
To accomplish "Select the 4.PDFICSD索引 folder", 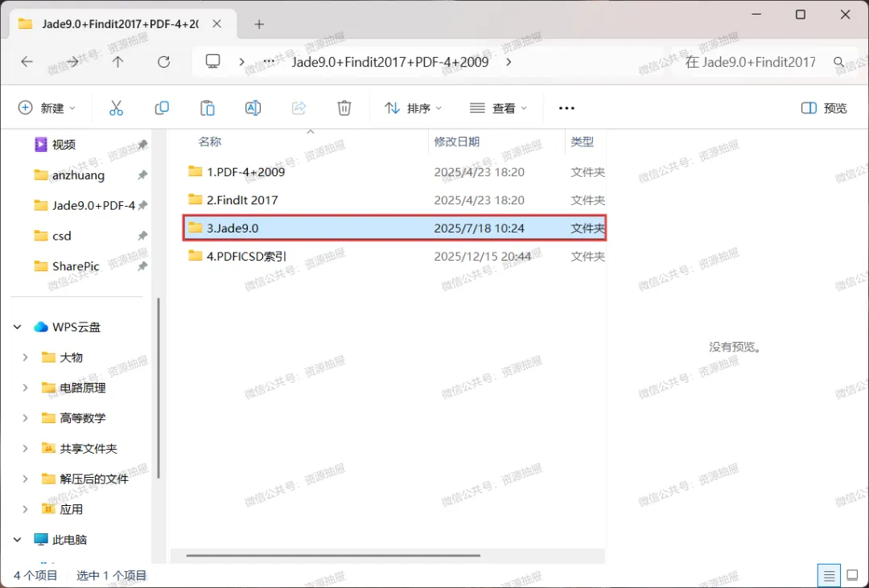I will 394,257.
